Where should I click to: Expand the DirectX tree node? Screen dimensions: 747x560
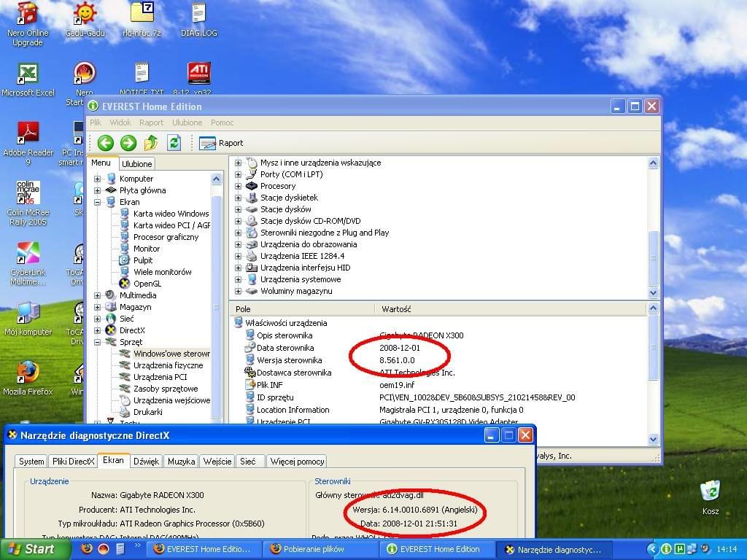(x=97, y=330)
